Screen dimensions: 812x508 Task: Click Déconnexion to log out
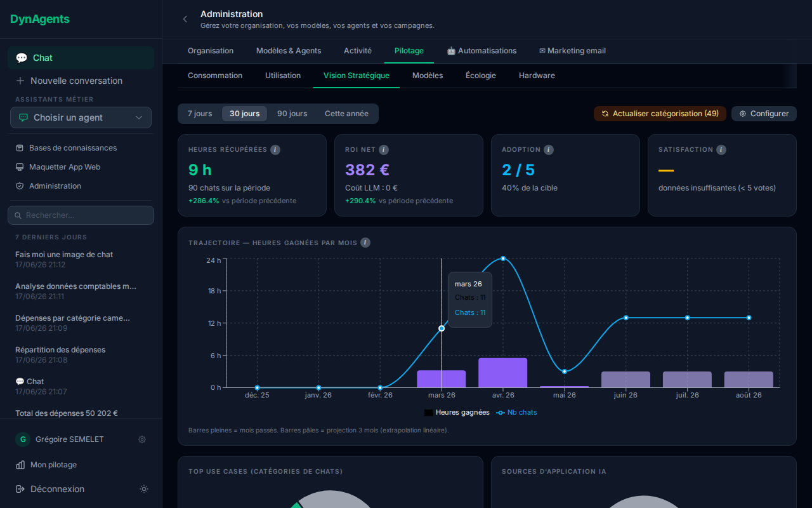pos(50,489)
